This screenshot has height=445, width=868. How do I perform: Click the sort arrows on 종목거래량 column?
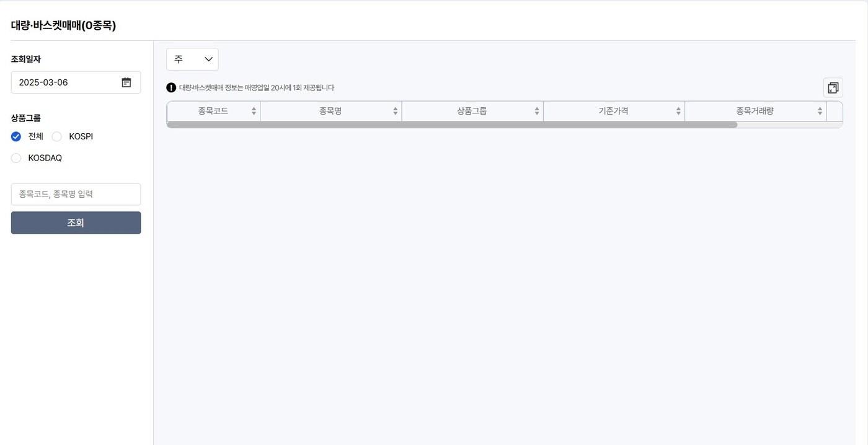tap(819, 110)
